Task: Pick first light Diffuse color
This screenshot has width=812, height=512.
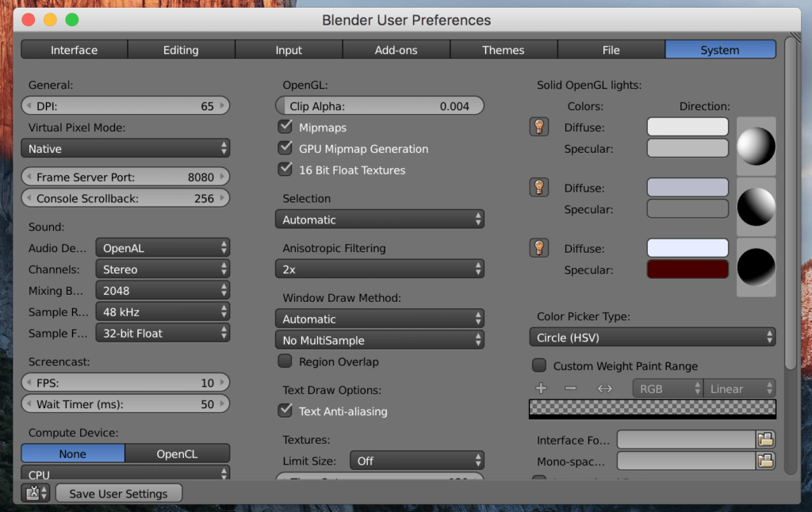Action: click(x=688, y=127)
